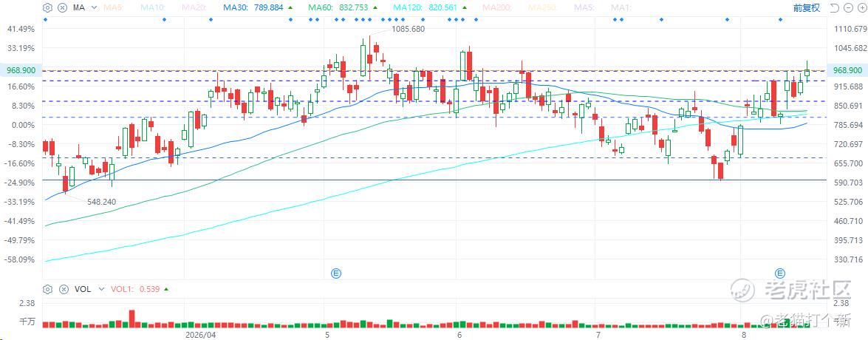Remove the VOL indicator with its X icon

(63, 289)
